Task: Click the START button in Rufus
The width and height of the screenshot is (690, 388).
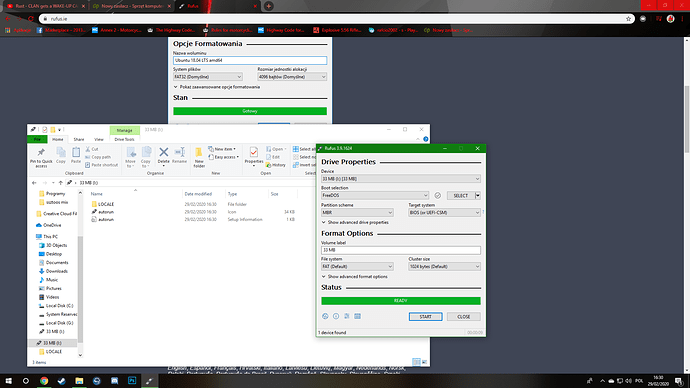Action: [426, 317]
